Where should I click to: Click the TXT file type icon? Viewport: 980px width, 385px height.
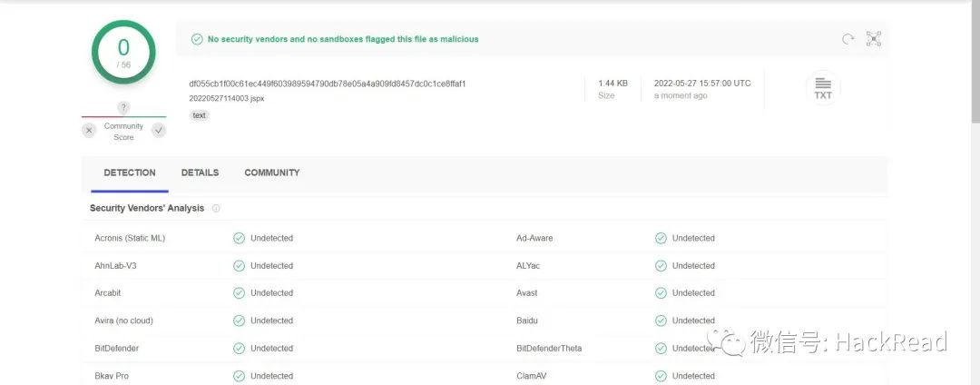pos(823,87)
